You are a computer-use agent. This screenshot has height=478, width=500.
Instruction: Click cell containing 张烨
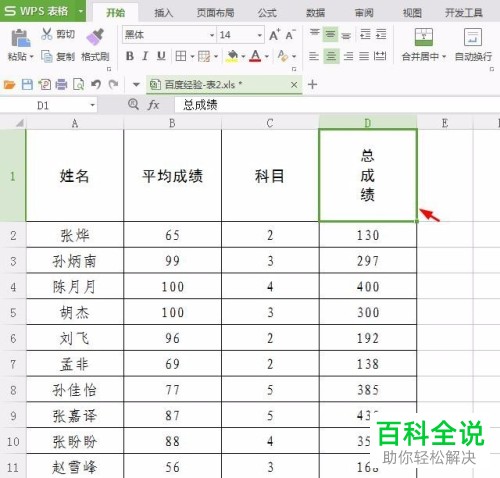tap(75, 235)
